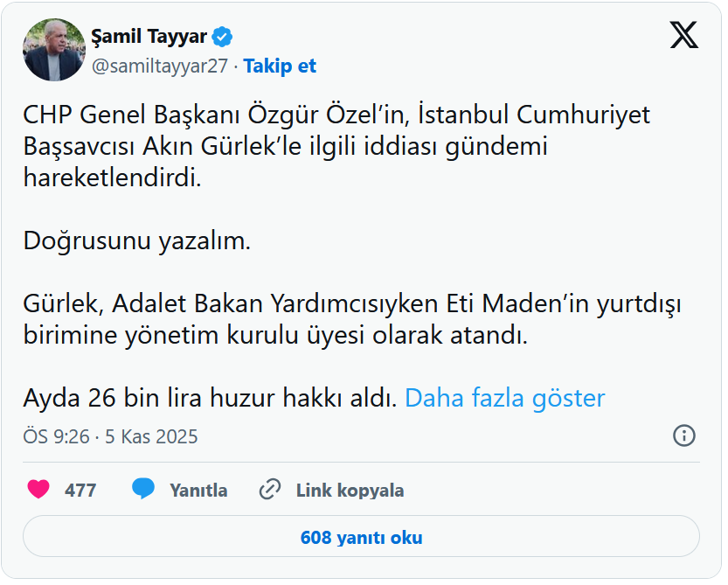Expand the post with Daha fazla göster
Viewport: 728px width, 585px height.
click(x=504, y=399)
